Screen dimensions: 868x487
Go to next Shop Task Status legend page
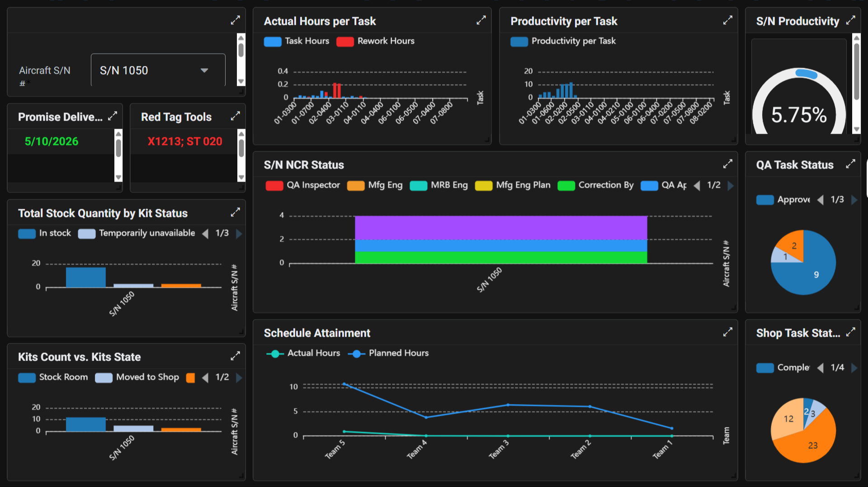point(854,368)
